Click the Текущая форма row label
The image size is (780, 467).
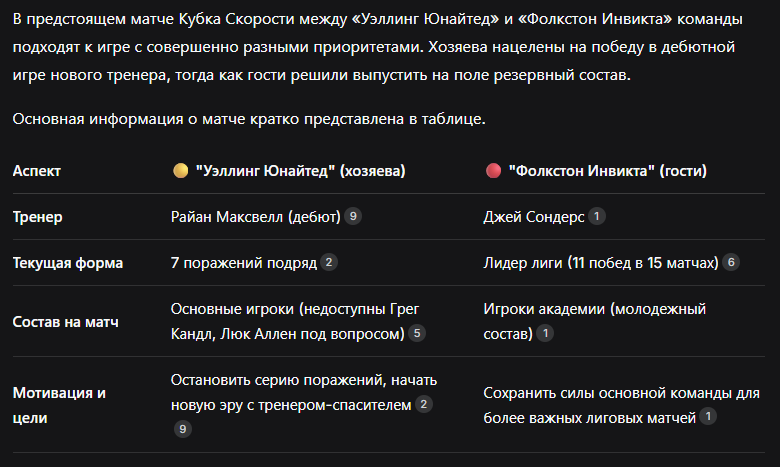pos(68,263)
